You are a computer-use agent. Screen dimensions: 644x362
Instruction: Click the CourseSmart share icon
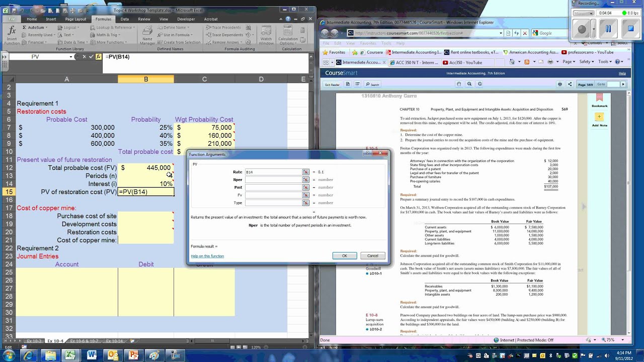[x=570, y=84]
